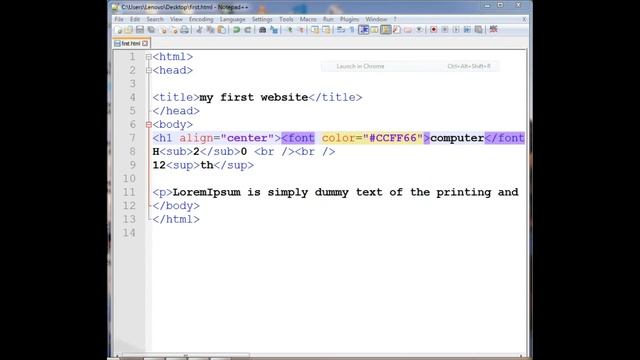Undo with the green arrow icon

pyautogui.click(x=237, y=30)
